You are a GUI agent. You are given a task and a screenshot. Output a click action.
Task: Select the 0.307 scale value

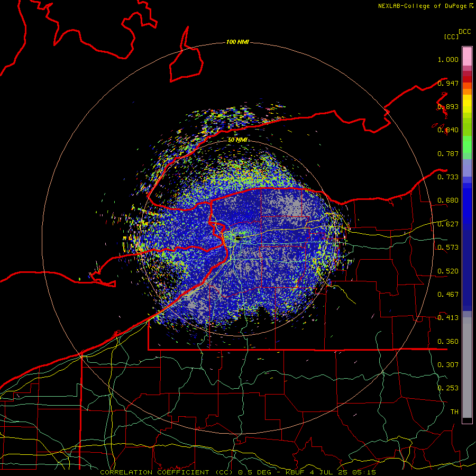click(x=448, y=364)
